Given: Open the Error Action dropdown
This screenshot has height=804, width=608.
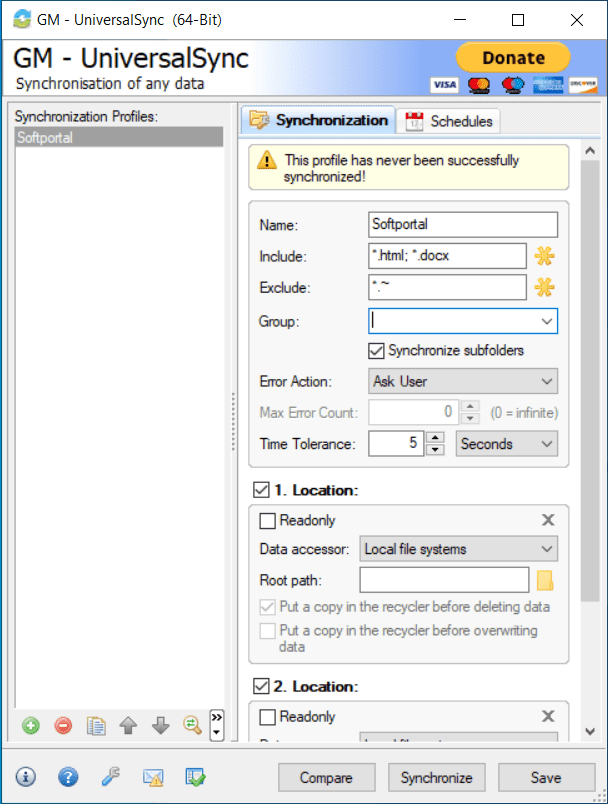Looking at the screenshot, I should coord(463,381).
